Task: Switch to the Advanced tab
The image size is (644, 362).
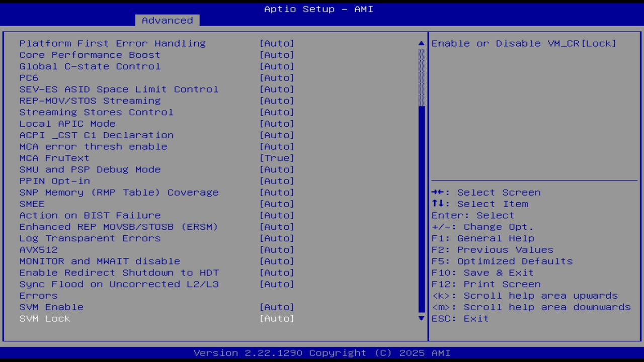Action: coord(167,20)
